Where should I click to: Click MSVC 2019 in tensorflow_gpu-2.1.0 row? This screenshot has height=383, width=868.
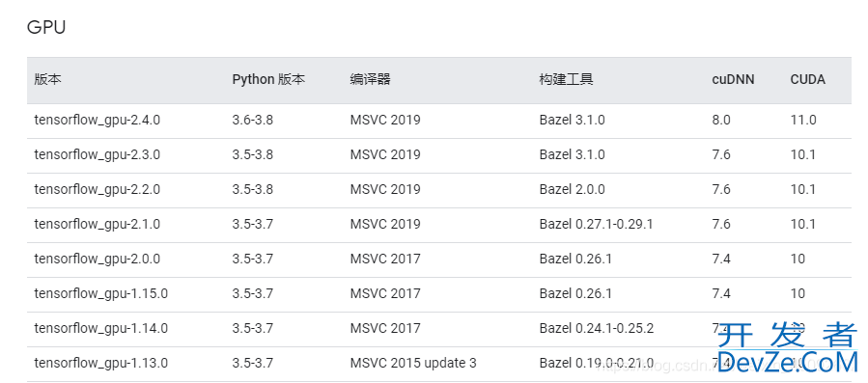click(385, 224)
